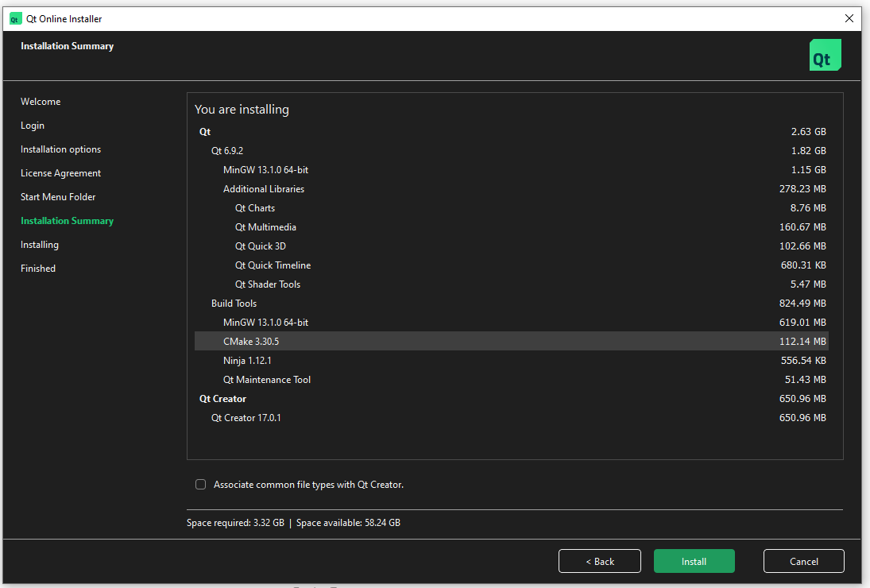The image size is (870, 588).
Task: Select the Qt Creator 17.0.1 row
Action: 511,418
